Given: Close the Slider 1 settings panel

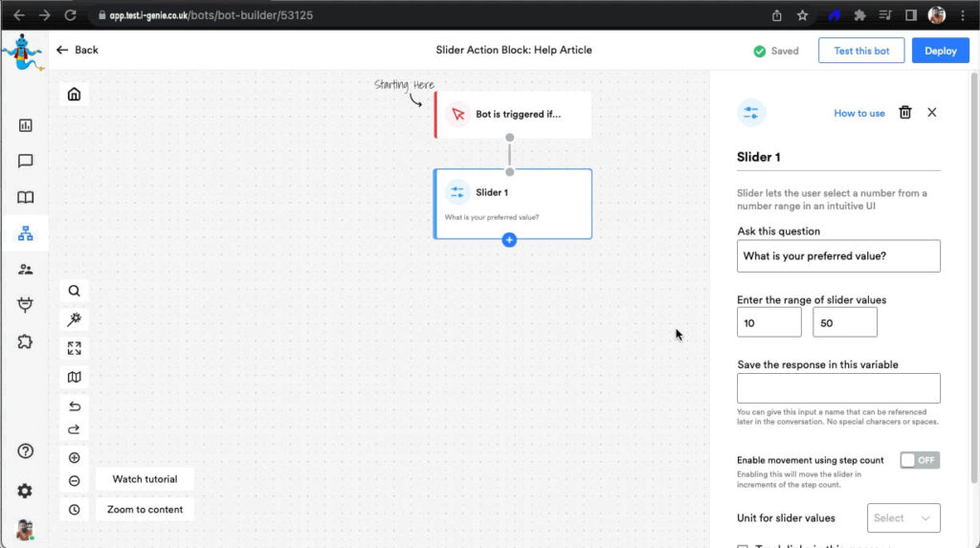Looking at the screenshot, I should [932, 113].
